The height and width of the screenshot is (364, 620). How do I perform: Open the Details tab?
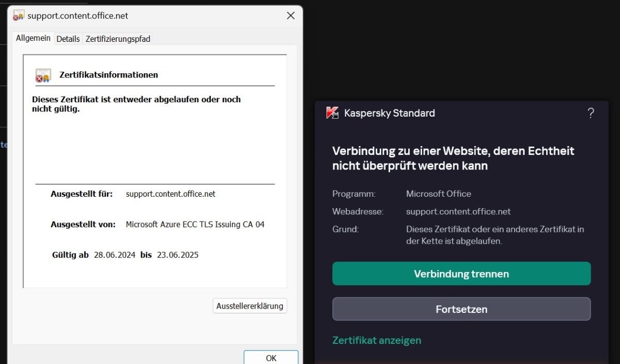tap(68, 39)
